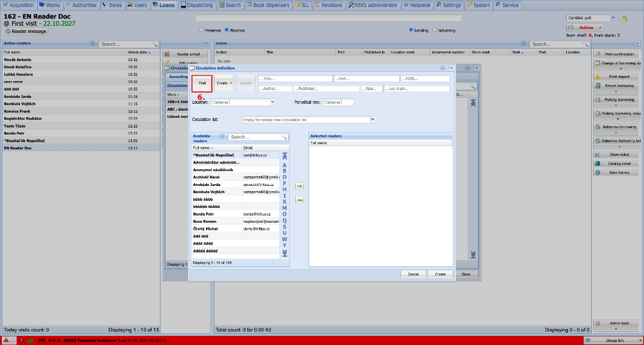Expand arrow under Return borrowing button
644x345 pixels.
[x=617, y=91]
